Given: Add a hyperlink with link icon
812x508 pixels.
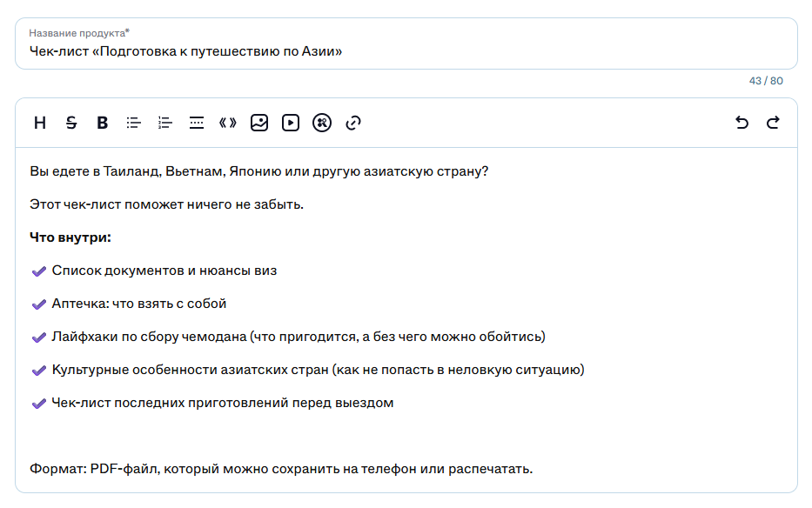Looking at the screenshot, I should pyautogui.click(x=353, y=123).
